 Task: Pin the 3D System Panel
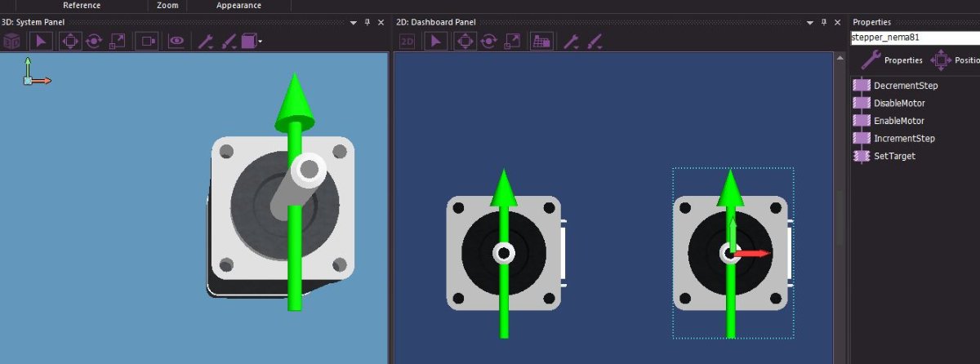(x=367, y=22)
